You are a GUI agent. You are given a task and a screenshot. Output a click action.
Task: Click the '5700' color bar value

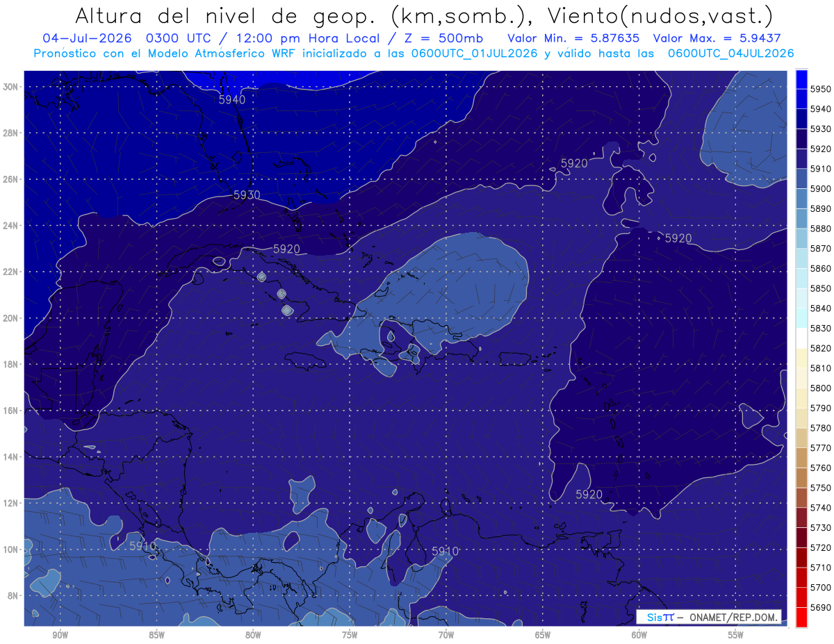pos(821,588)
